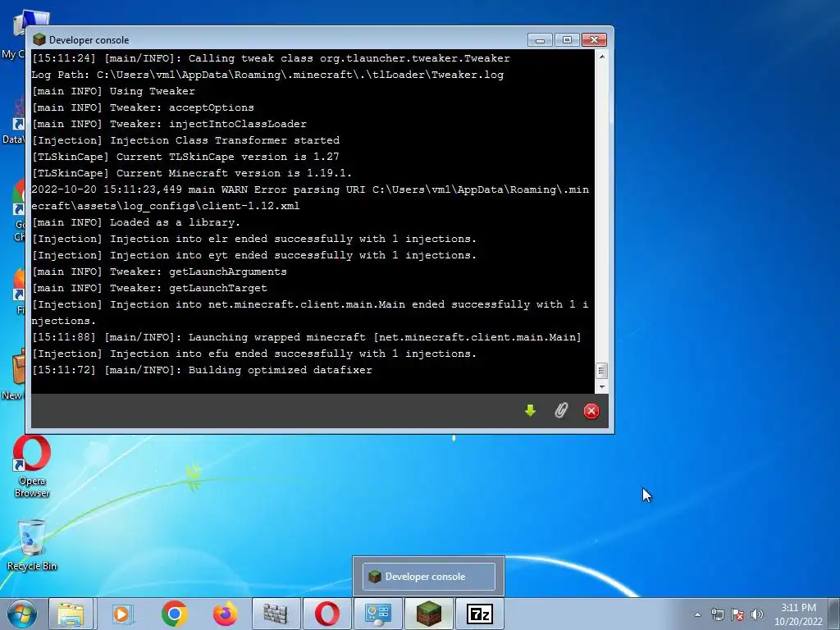The height and width of the screenshot is (630, 840).
Task: Click the 'Calling tweak class' log line
Action: click(271, 58)
